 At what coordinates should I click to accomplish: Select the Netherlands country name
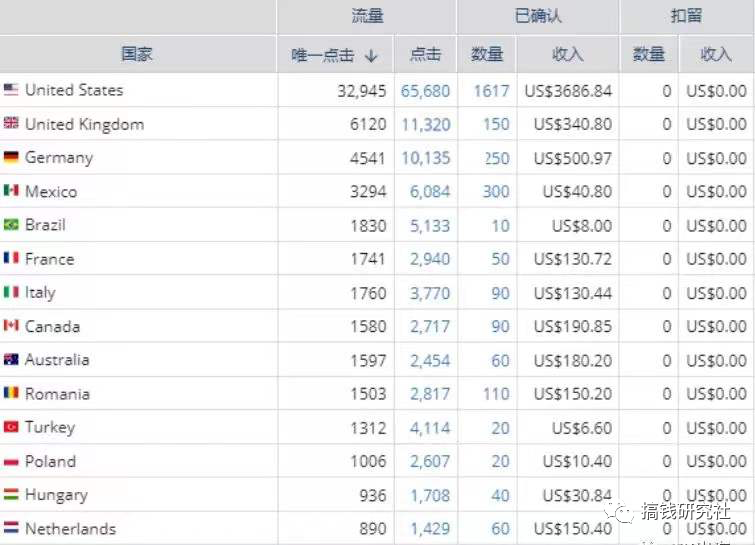pos(70,529)
